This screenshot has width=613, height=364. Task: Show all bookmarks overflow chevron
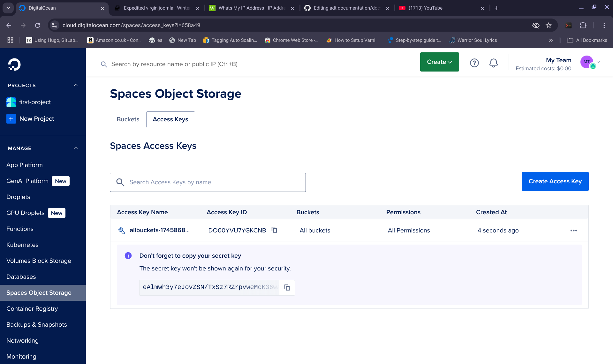coord(551,40)
